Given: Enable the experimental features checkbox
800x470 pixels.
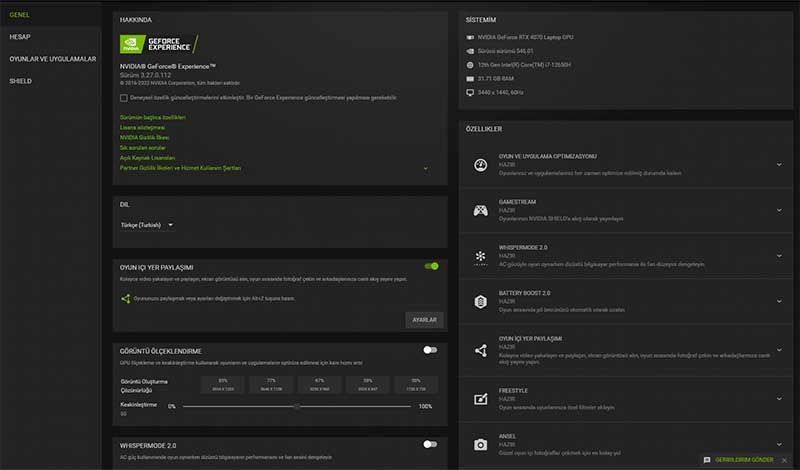Looking at the screenshot, I should 123,98.
